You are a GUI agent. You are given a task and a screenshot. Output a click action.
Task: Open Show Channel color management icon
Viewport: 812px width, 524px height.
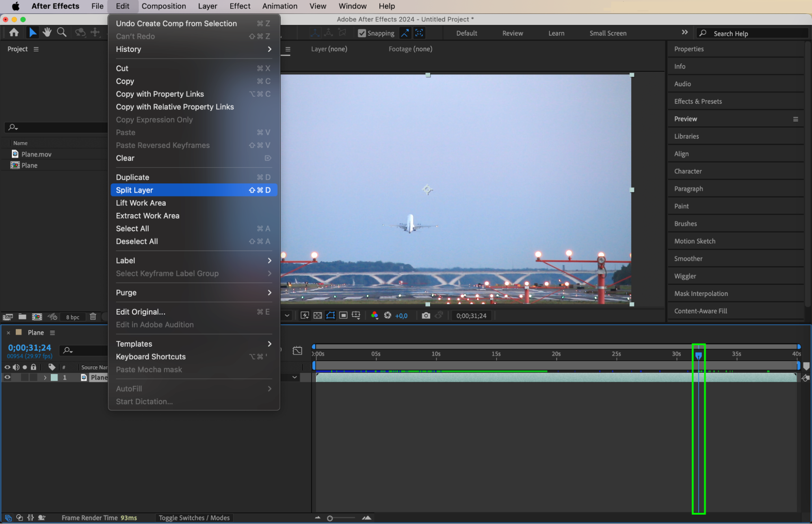click(x=375, y=315)
